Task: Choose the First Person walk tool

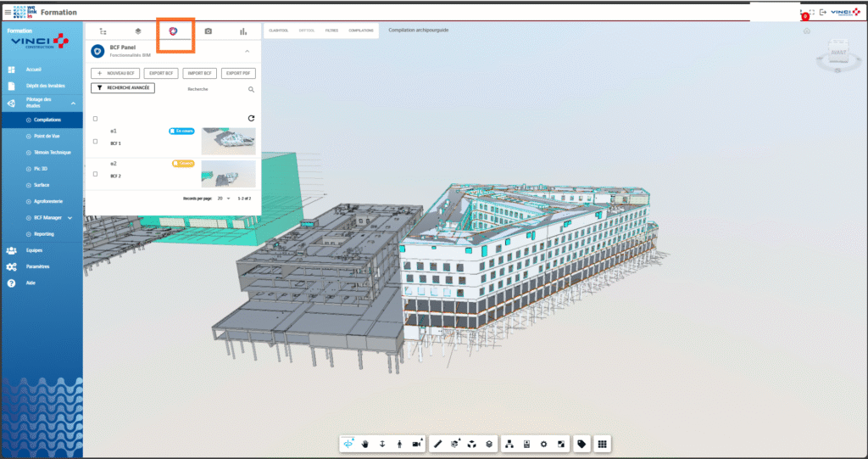Action: click(x=399, y=444)
